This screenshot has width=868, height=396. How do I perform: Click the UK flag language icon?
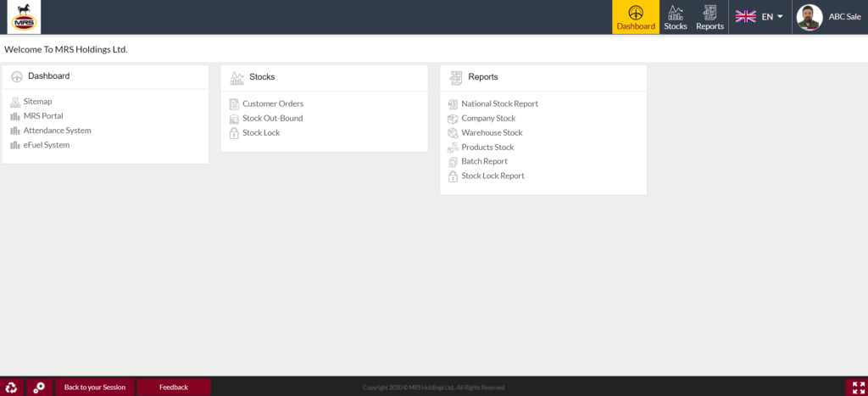[745, 17]
